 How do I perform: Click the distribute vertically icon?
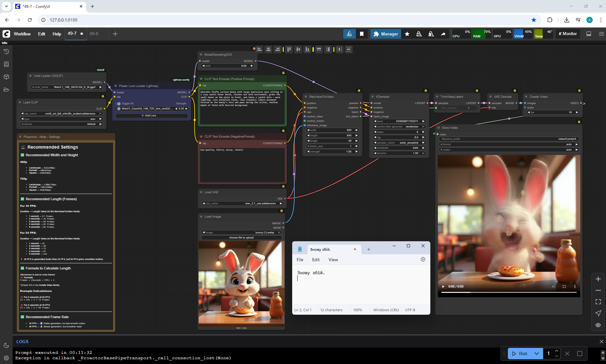[x=349, y=49]
